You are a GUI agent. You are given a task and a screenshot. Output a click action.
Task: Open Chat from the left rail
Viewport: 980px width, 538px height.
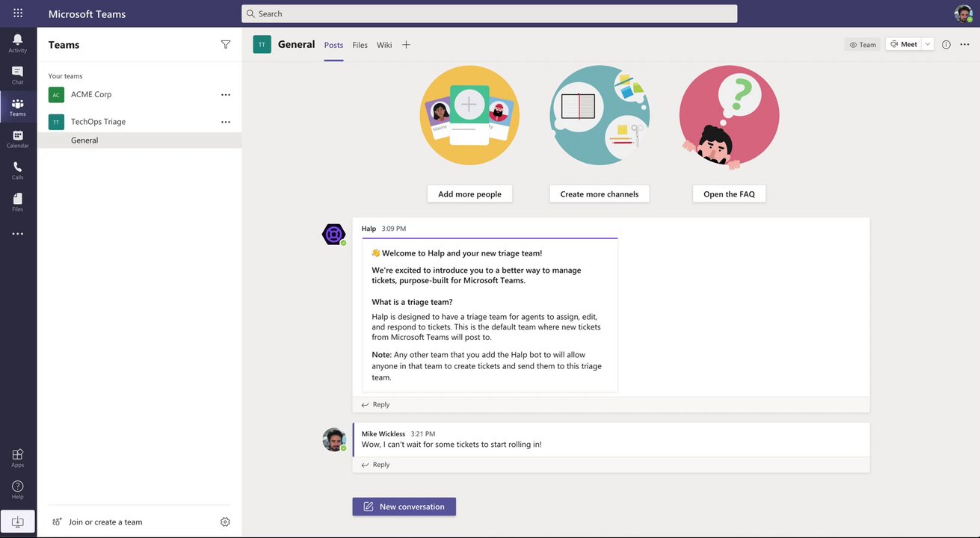18,75
